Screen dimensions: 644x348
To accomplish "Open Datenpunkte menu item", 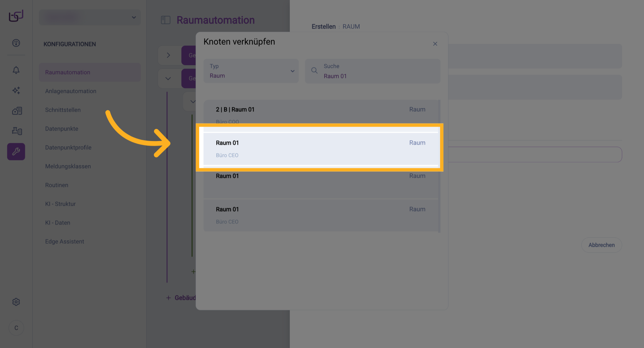I will [x=62, y=129].
